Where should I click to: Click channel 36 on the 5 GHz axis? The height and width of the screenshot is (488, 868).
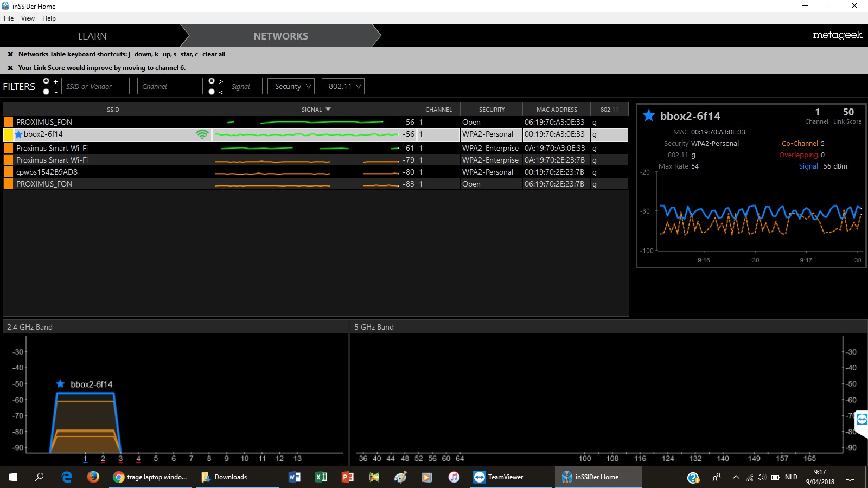(363, 459)
